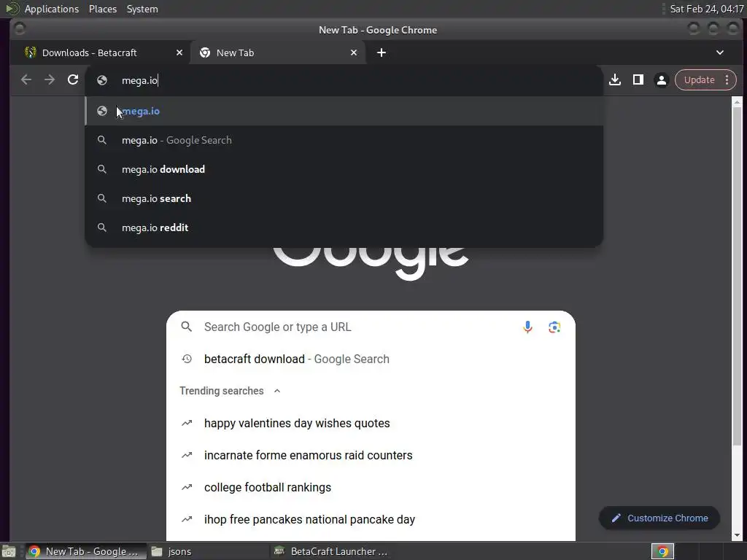The width and height of the screenshot is (747, 560).
Task: Click the show desktop icon in taskbar
Action: (9, 551)
